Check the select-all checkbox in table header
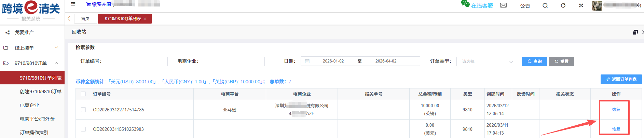The height and width of the screenshot is (138, 644). [83, 94]
